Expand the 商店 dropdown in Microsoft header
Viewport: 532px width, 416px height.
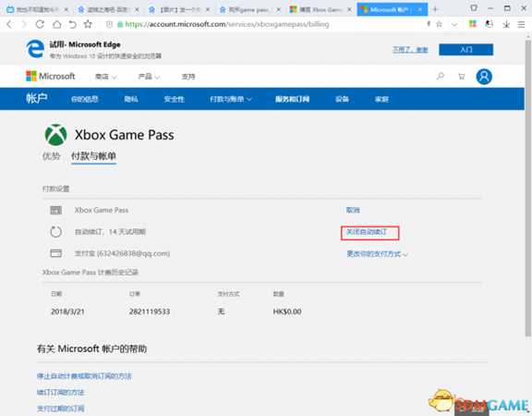coord(105,77)
